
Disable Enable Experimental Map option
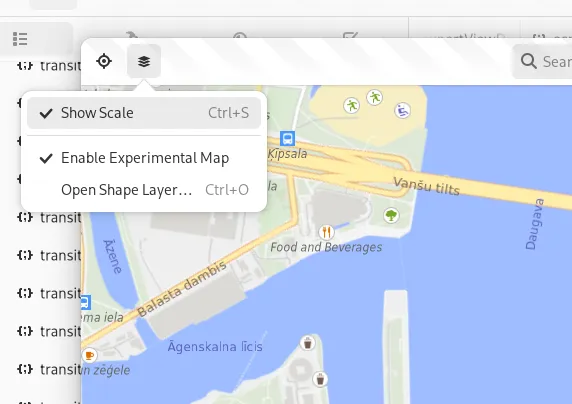point(144,158)
